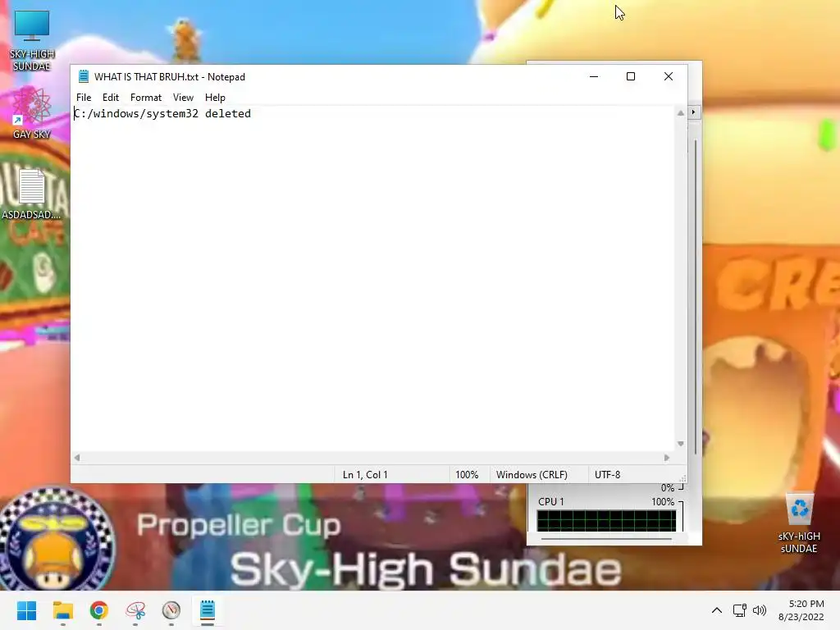Click the Notepad taskbar icon

208,610
